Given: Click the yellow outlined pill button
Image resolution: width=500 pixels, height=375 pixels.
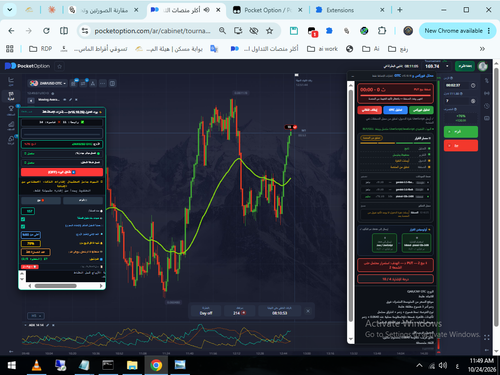Looking at the screenshot, I should pos(371,138).
